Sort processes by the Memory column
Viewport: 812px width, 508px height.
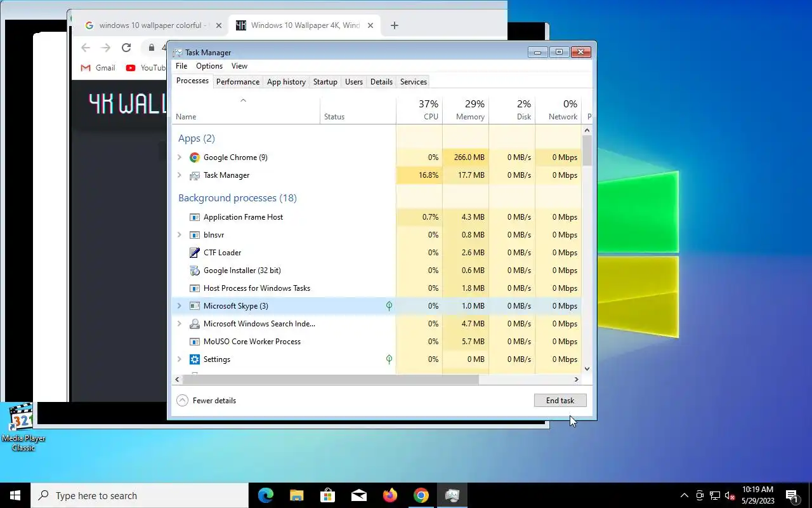466,110
